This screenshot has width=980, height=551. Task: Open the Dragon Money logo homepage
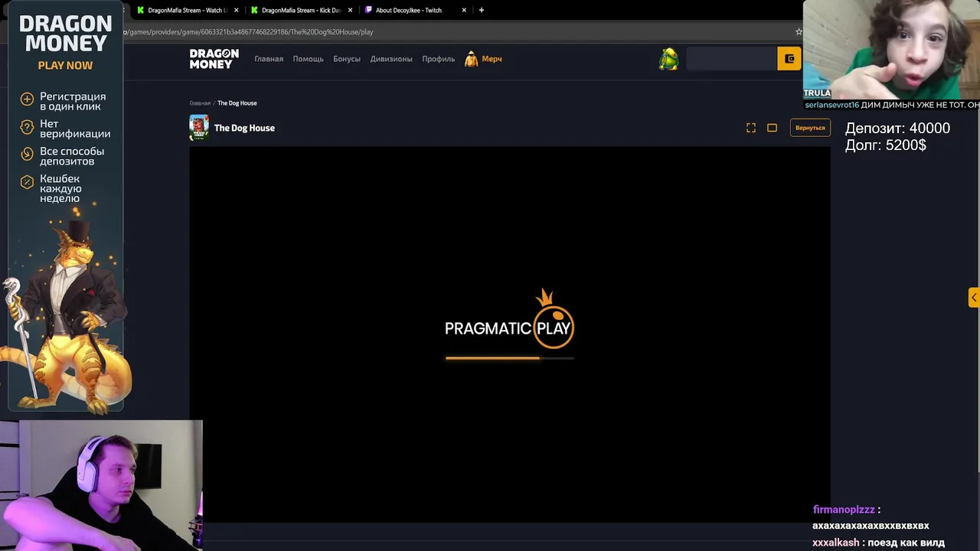tap(214, 59)
